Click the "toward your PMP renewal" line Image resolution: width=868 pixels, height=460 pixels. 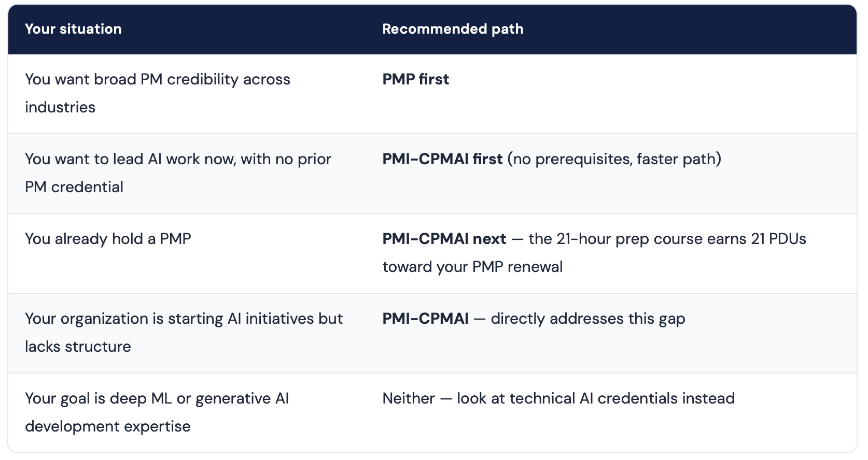(472, 267)
